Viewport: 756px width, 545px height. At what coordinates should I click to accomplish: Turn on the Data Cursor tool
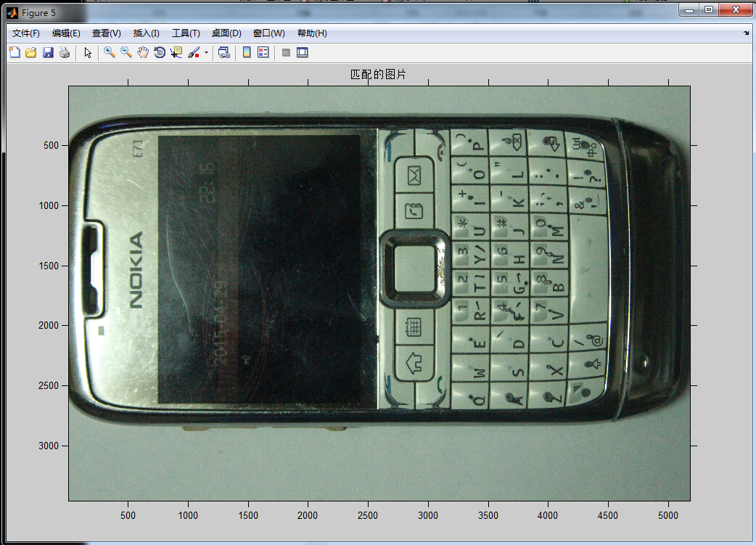click(176, 52)
